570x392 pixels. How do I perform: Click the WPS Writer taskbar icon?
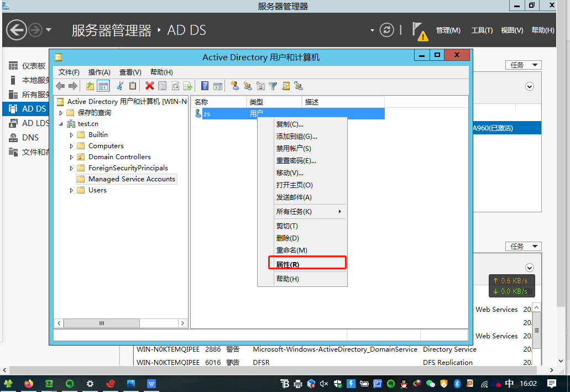point(151,384)
